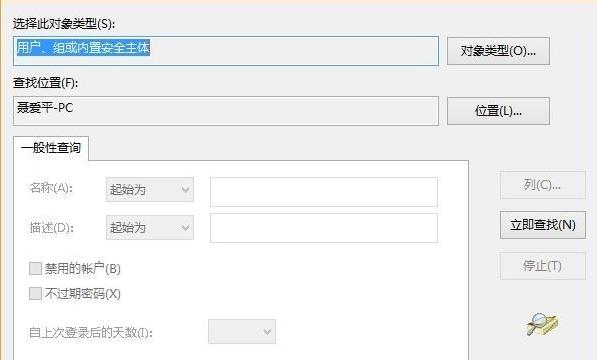
Task: Select the 一般性查询 tab
Action: pos(51,148)
